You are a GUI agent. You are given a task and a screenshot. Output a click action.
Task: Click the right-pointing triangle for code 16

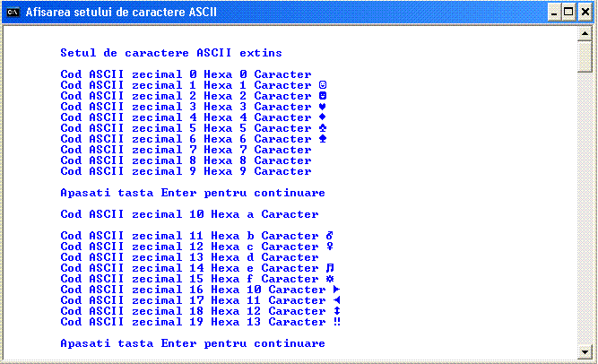pyautogui.click(x=337, y=290)
